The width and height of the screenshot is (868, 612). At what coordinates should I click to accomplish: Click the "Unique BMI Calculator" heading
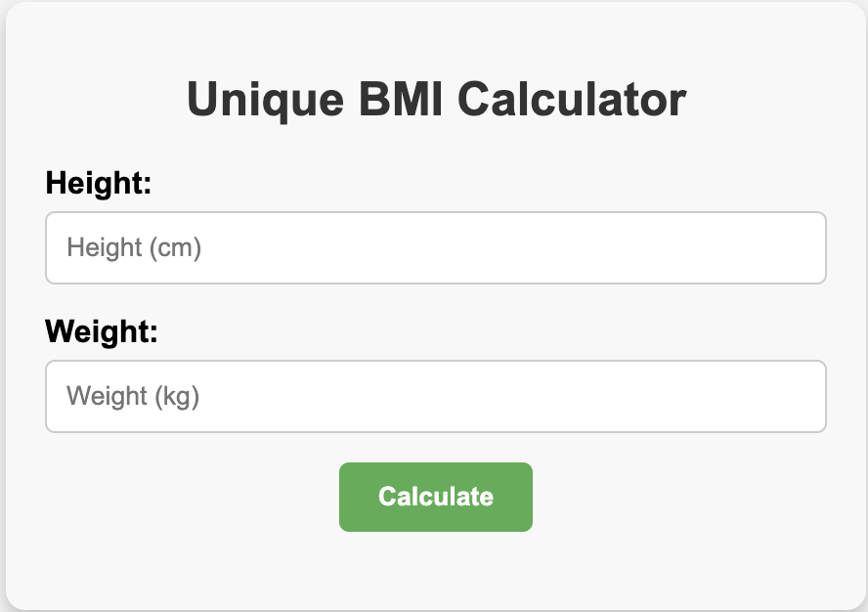click(436, 101)
